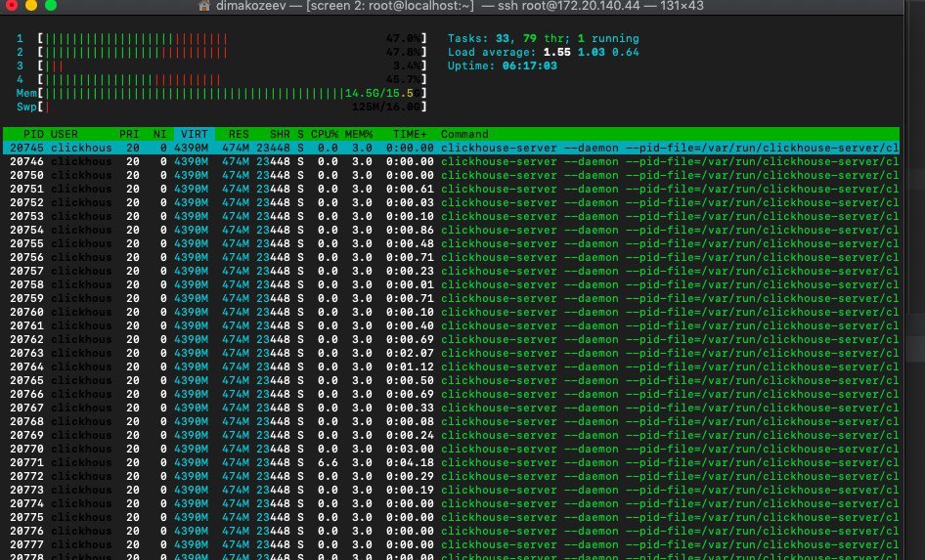
Task: Sort by MEM% column header
Action: 359,135
